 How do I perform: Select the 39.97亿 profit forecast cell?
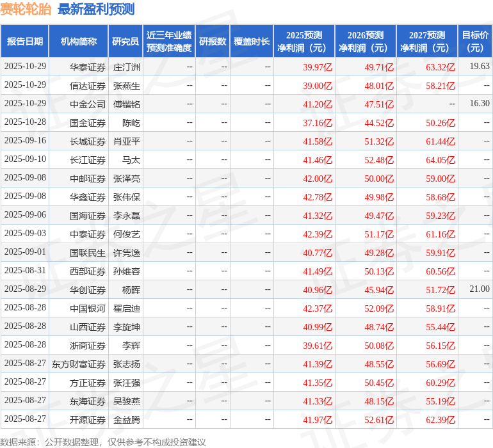pos(317,67)
